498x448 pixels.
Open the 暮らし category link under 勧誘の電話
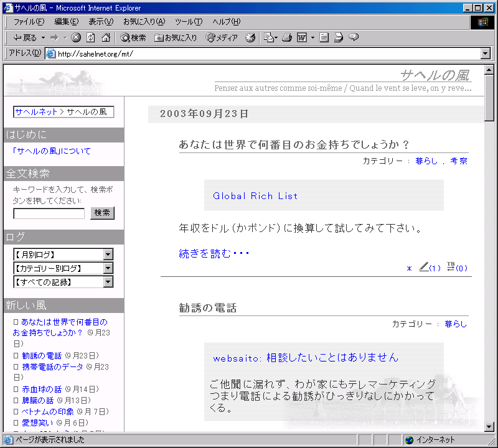pyautogui.click(x=456, y=324)
